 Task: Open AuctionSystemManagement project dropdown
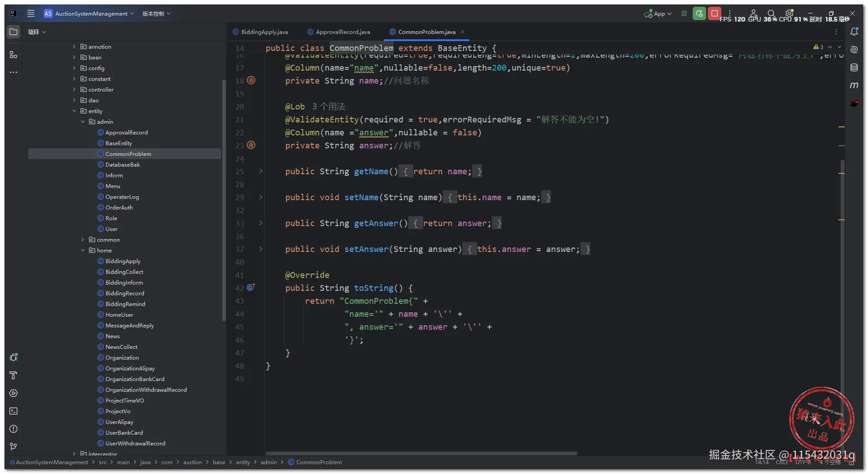coord(89,13)
